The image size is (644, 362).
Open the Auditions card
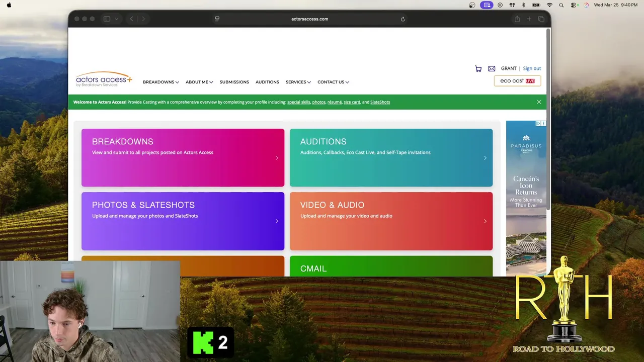(391, 157)
